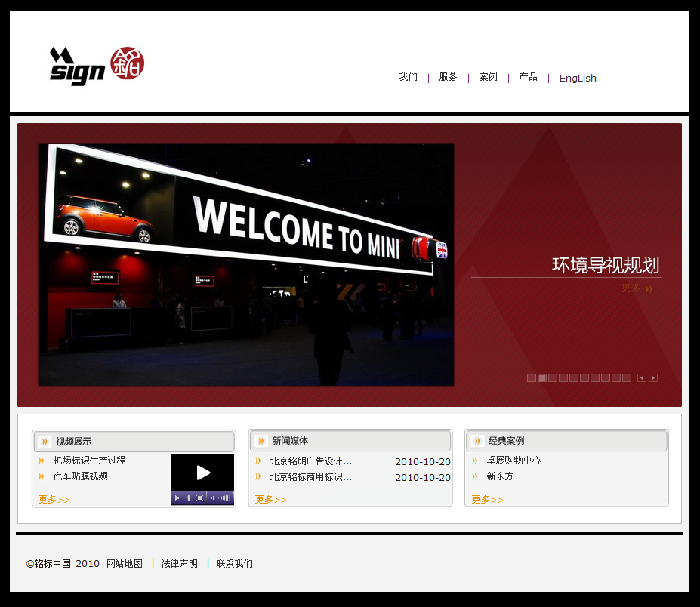
Task: Click the 视频展示 section header
Action: pos(134,442)
